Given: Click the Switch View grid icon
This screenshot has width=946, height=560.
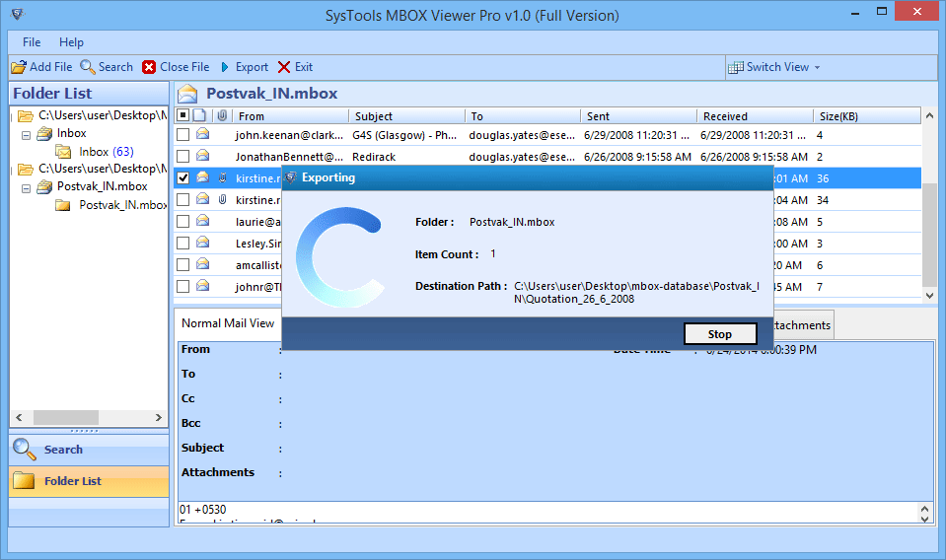Looking at the screenshot, I should click(x=736, y=67).
